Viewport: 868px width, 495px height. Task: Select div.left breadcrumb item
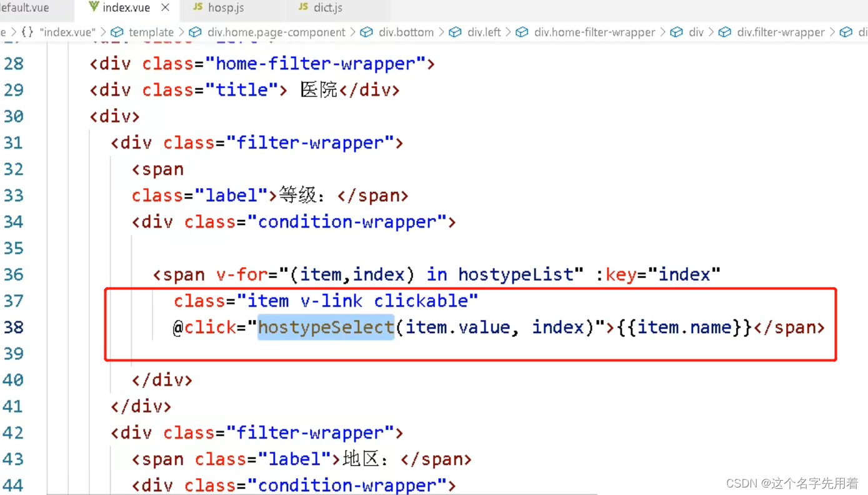pos(484,32)
